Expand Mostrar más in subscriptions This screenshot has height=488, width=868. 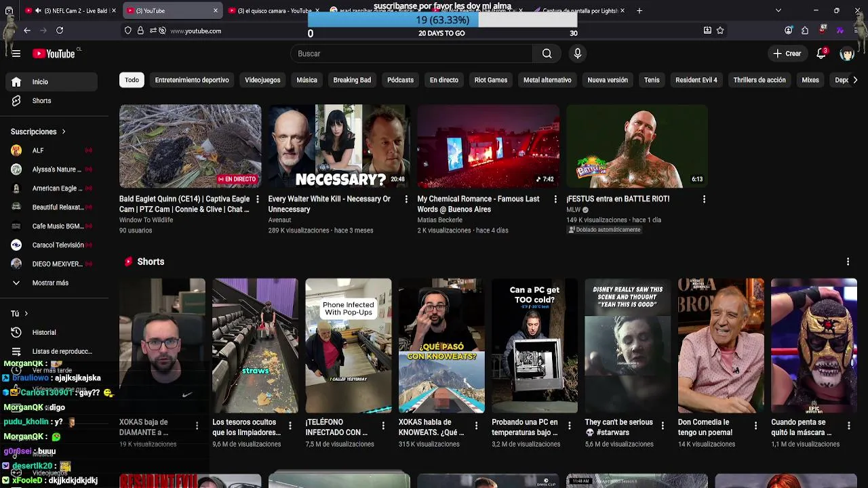pos(52,283)
